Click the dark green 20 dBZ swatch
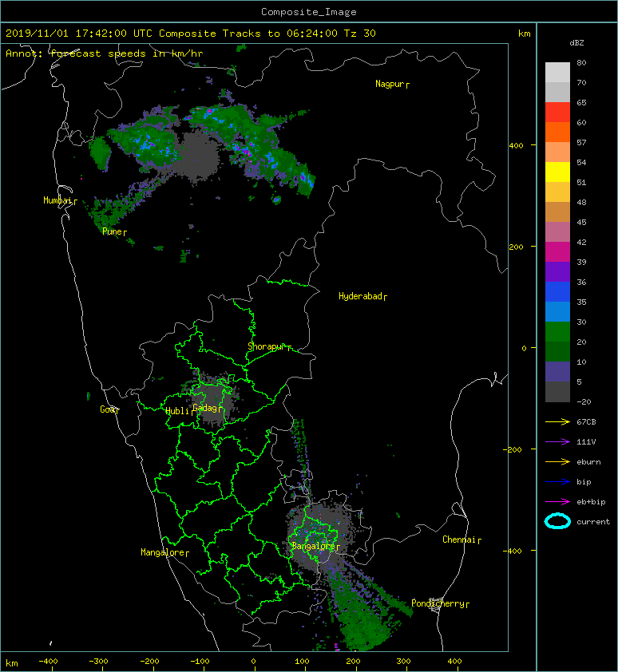 tap(557, 351)
